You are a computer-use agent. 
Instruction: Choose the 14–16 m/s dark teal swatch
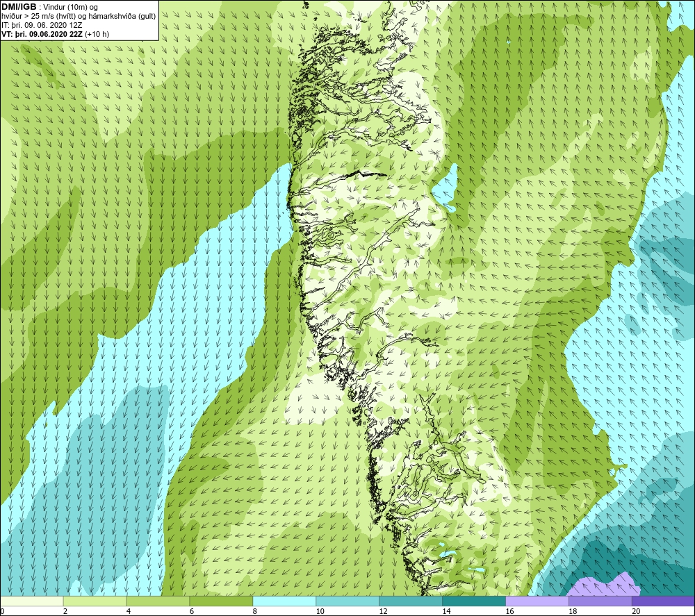(x=474, y=601)
